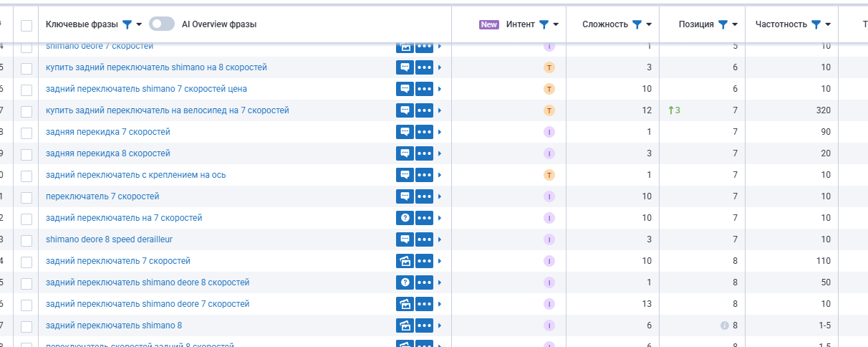Expand row arrow for 'купить задний переключатель на велосипед на 7 скоростей'
This screenshot has height=347, width=868.
point(440,110)
